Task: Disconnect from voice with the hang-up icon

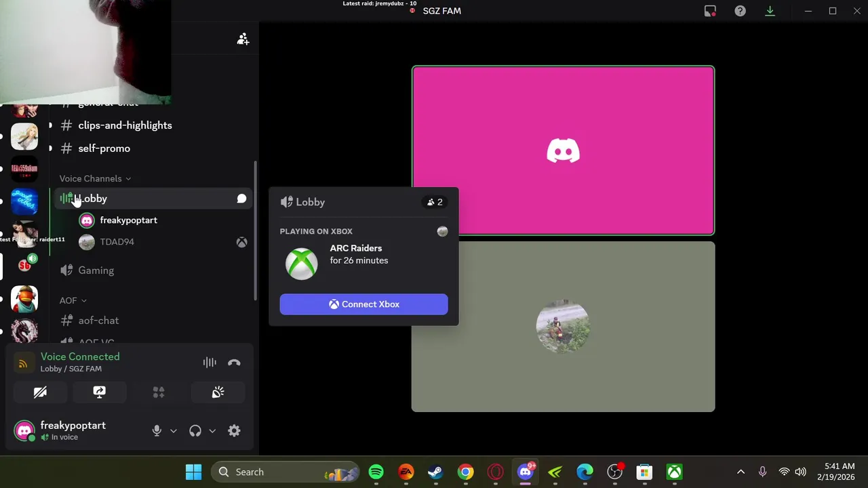Action: tap(234, 363)
